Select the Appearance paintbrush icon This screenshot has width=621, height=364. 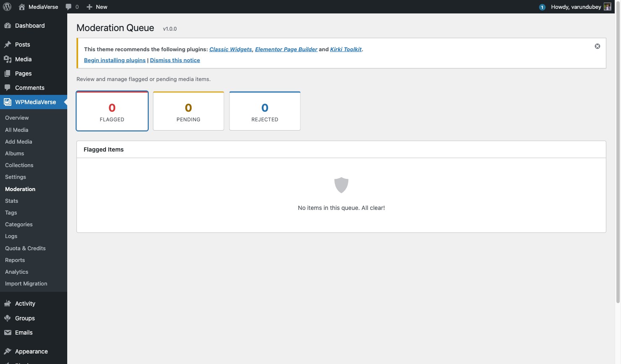(8, 351)
